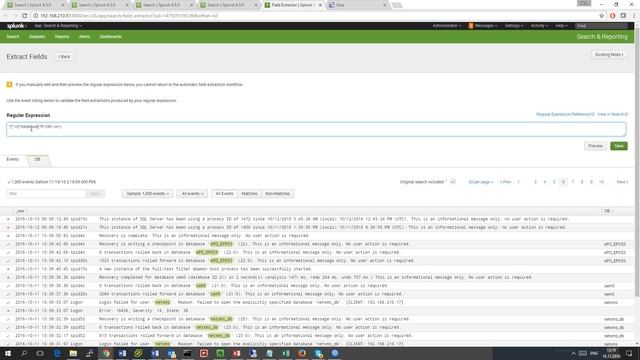The image size is (640, 360).
Task: Switch to the DB field tab
Action: (x=38, y=160)
